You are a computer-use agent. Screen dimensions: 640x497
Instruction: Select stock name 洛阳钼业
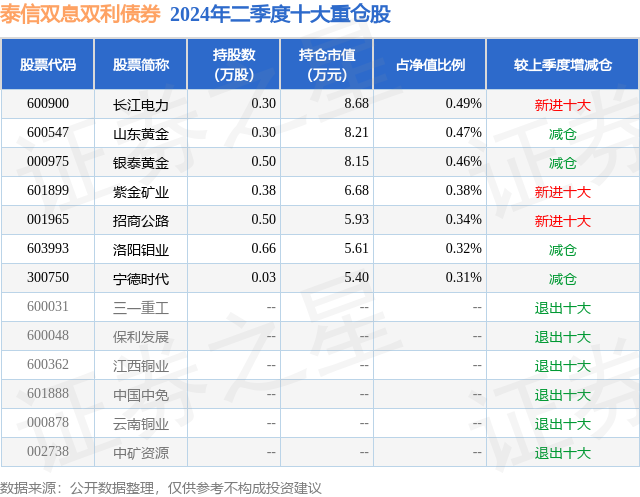tap(141, 250)
